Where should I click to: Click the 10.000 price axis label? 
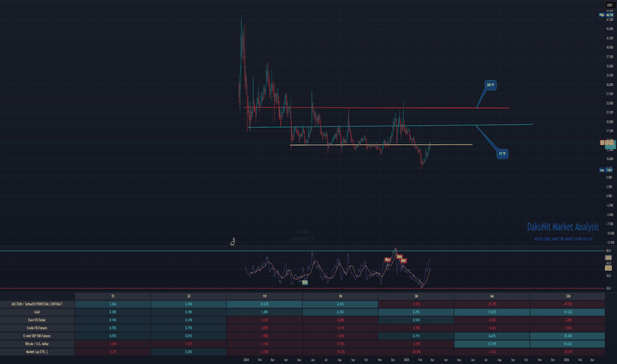609,159
